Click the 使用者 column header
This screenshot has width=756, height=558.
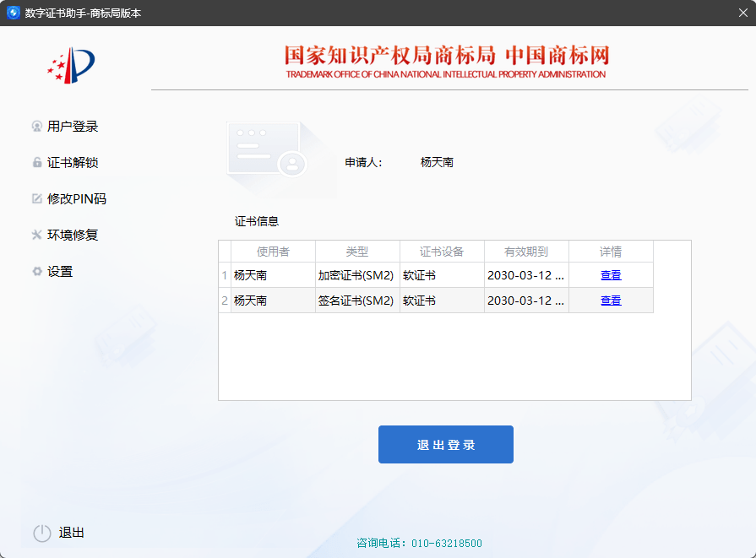273,252
